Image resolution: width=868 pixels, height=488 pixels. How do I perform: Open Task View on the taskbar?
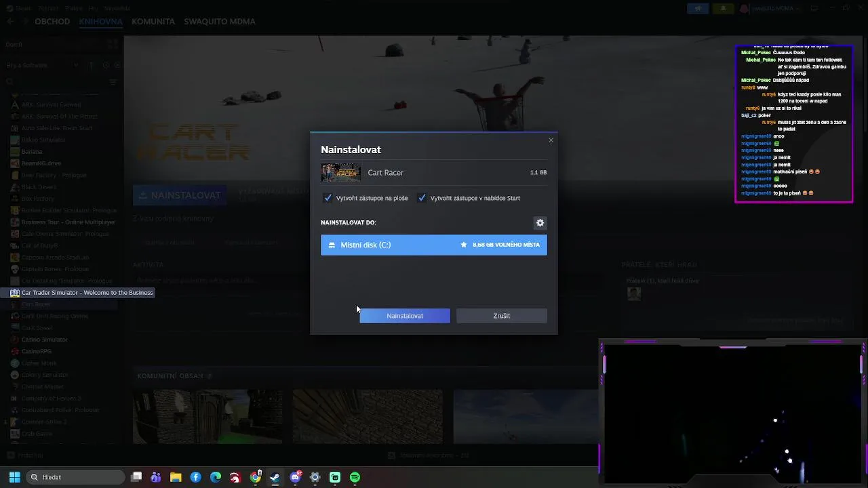136,477
